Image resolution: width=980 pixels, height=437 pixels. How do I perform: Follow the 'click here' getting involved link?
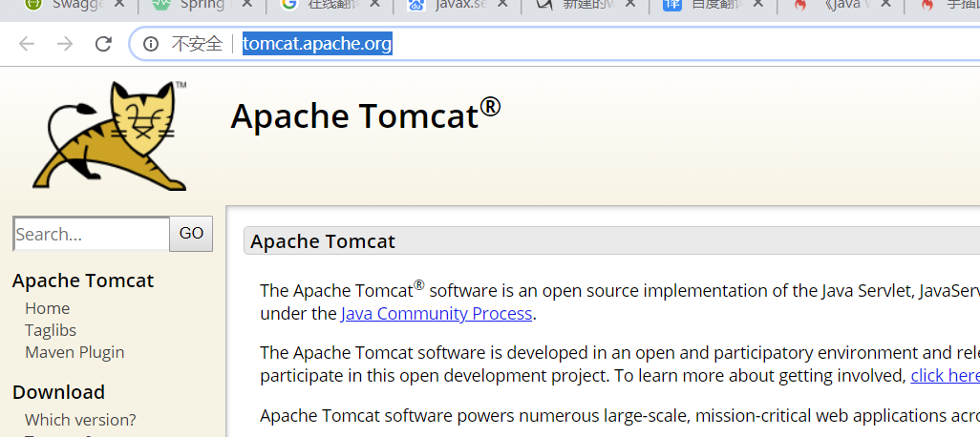[x=945, y=376]
